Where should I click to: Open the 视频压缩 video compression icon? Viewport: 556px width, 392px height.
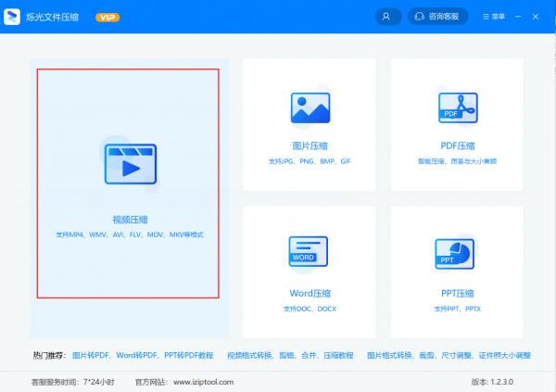click(130, 166)
